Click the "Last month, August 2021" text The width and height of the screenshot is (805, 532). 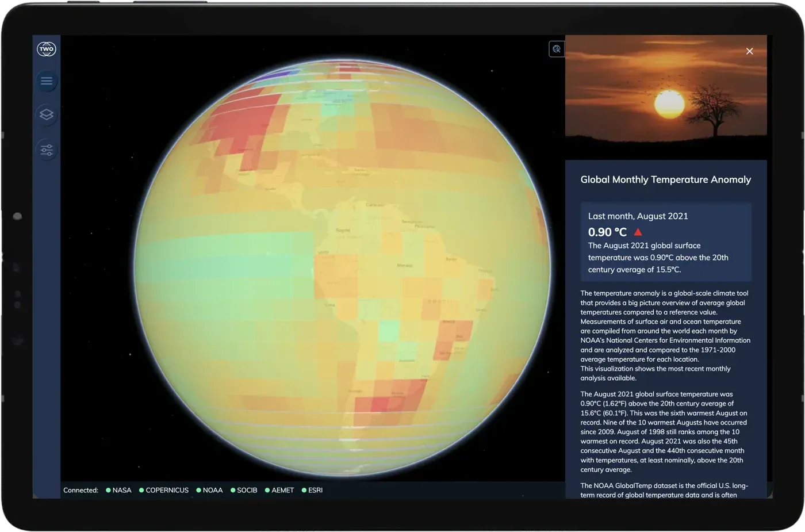tap(638, 216)
